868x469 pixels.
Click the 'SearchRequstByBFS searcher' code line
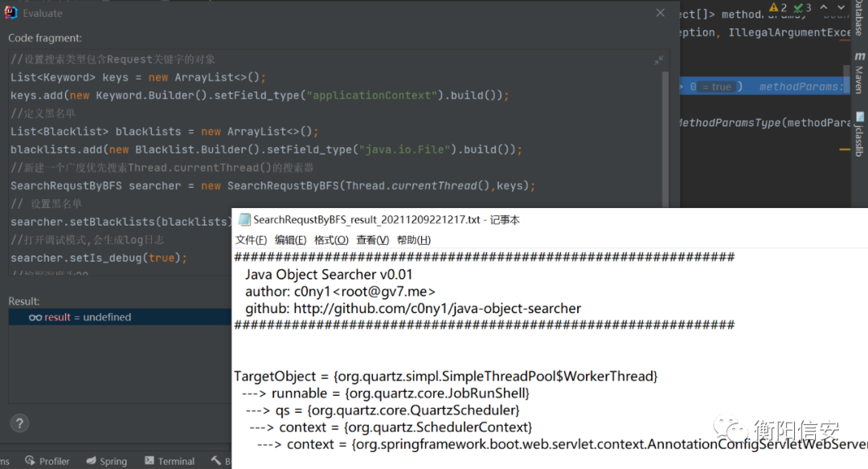click(x=273, y=186)
